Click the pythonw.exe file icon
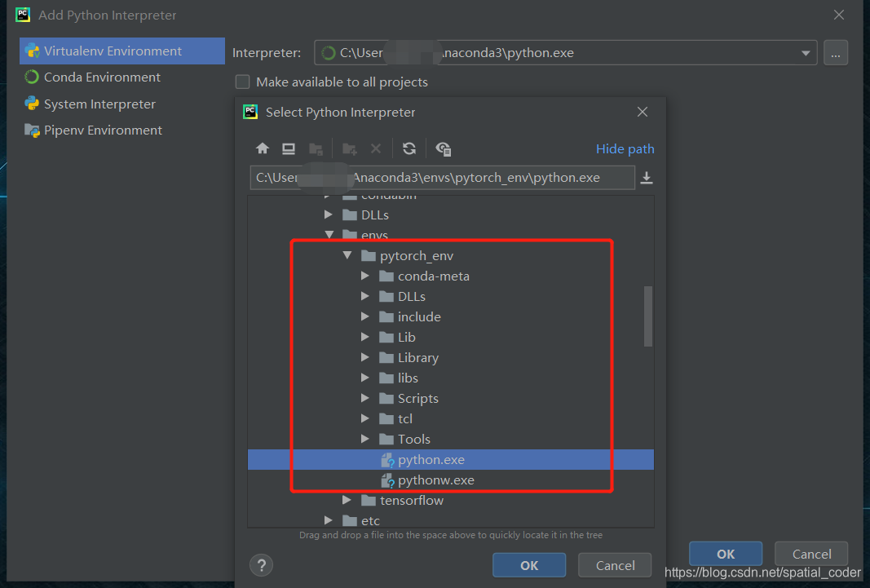The image size is (870, 588). coord(387,480)
